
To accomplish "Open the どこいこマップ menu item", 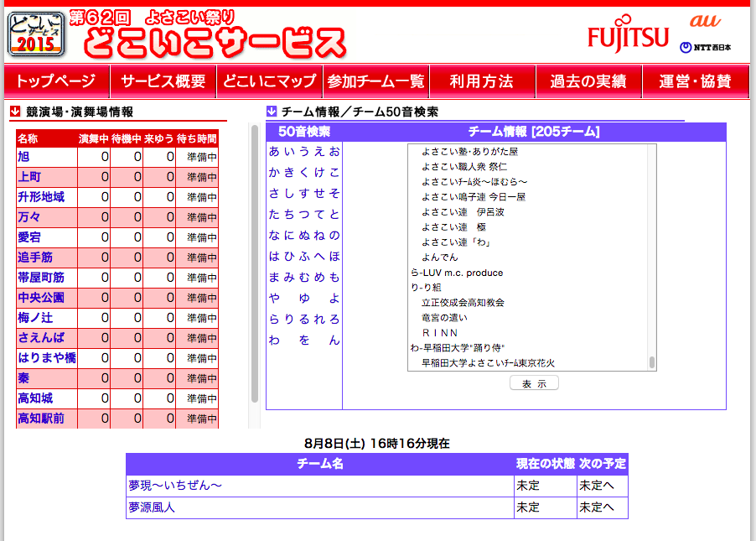I will [270, 81].
